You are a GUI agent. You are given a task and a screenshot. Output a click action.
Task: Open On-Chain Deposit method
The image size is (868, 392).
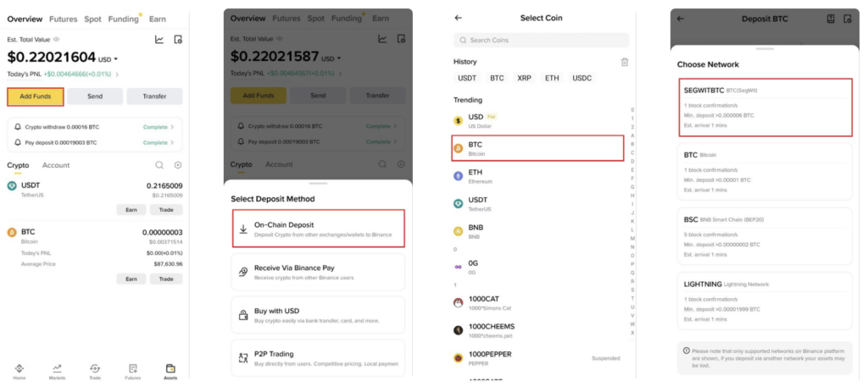click(318, 229)
